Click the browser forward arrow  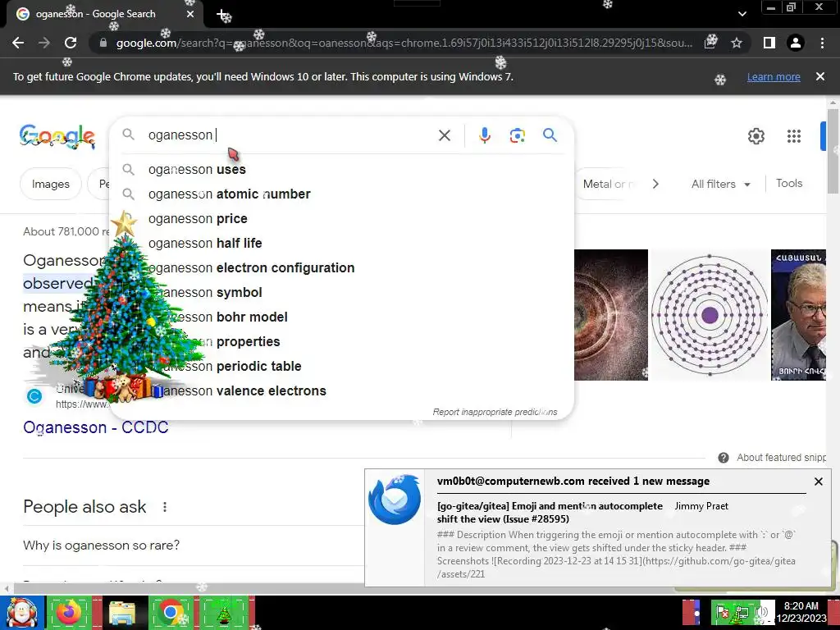click(x=44, y=43)
